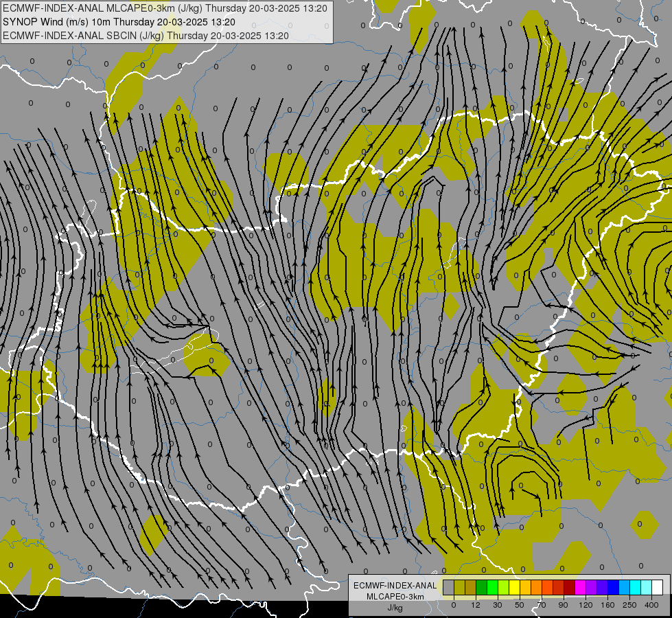This screenshot has width=672, height=618.
Task: Click the legend scale value 50
Action: pos(520,605)
